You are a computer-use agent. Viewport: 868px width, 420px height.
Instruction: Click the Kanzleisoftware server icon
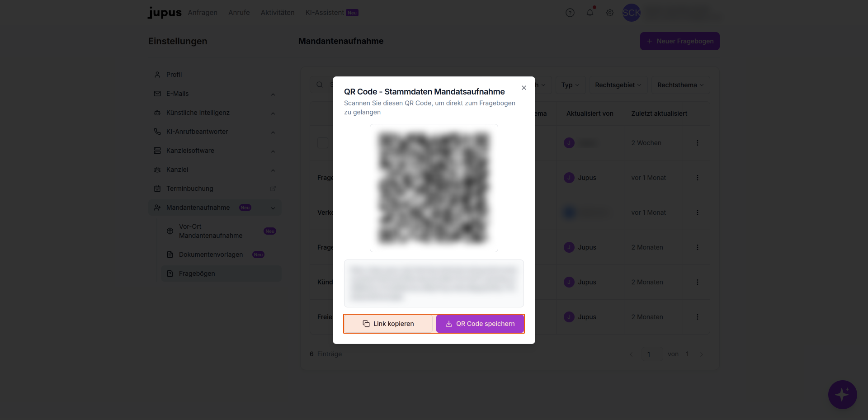[157, 151]
